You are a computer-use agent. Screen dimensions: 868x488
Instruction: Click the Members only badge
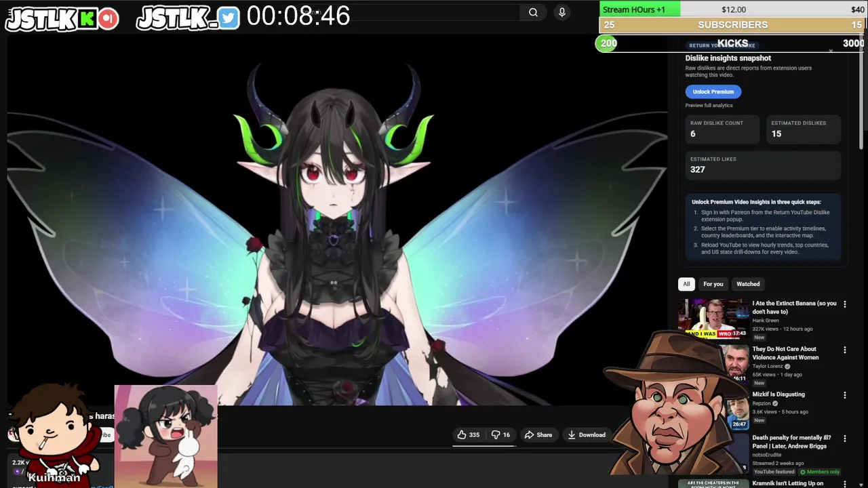[820, 472]
